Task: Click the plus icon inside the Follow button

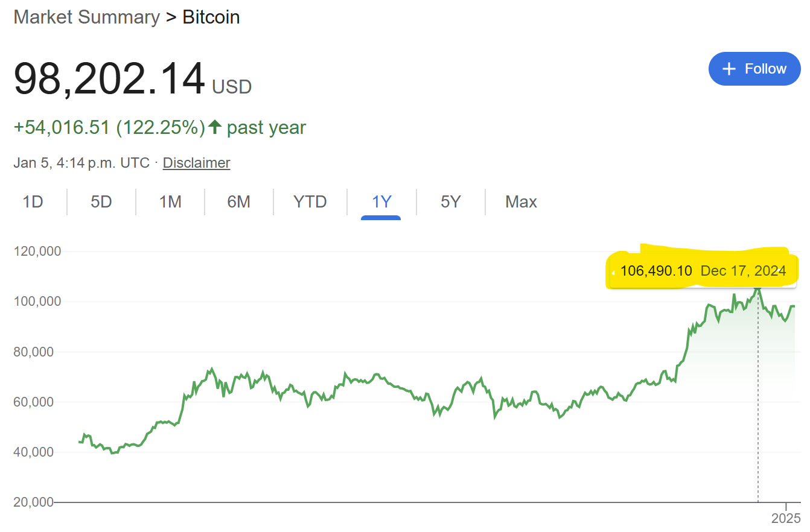Action: [x=729, y=69]
